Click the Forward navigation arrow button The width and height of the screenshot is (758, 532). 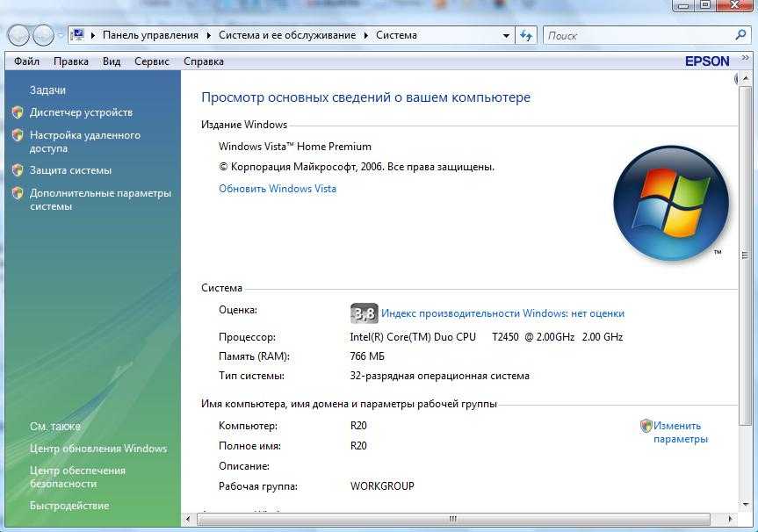point(43,35)
